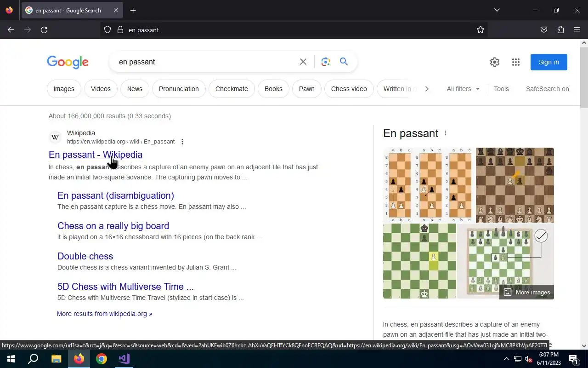Open the three-board en passant diagram thumbnail
Image resolution: width=588 pixels, height=368 pixels.
[x=429, y=185]
